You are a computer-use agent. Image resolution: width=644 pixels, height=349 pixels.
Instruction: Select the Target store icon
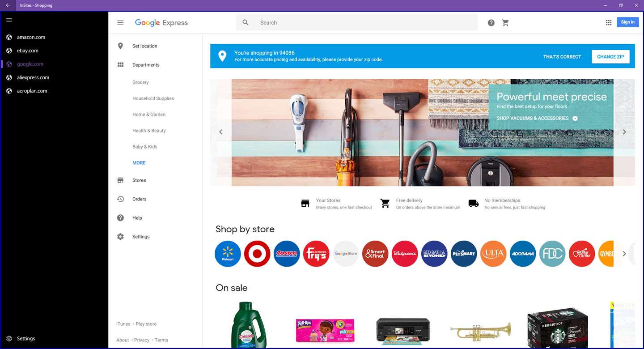tap(257, 254)
